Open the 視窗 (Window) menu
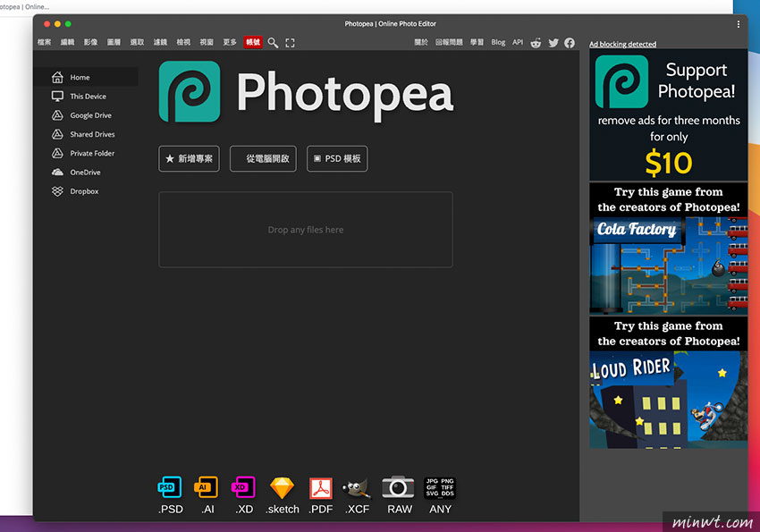 pos(207,42)
